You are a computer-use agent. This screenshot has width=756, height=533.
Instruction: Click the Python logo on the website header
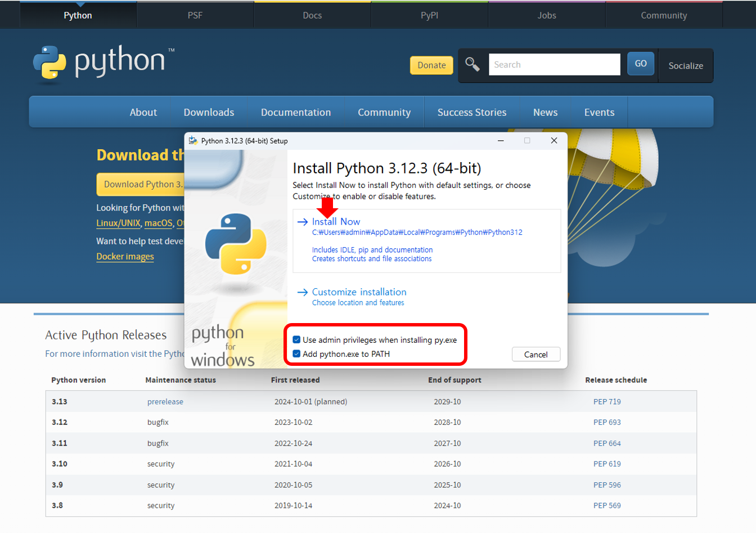click(x=104, y=65)
